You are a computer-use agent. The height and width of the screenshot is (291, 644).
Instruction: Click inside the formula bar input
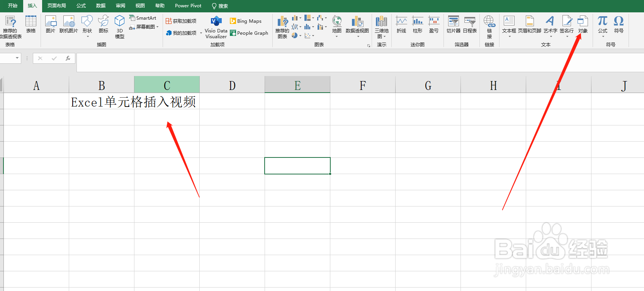pyautogui.click(x=360, y=63)
